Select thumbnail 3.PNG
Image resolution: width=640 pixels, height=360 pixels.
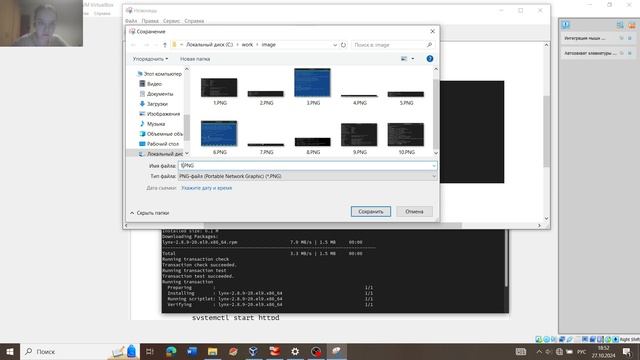tap(312, 82)
